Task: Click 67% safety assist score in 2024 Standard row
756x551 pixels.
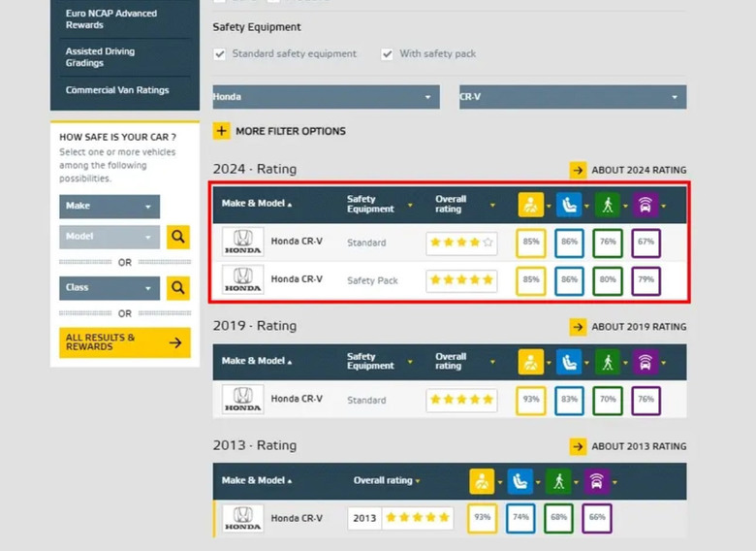Action: [x=646, y=243]
